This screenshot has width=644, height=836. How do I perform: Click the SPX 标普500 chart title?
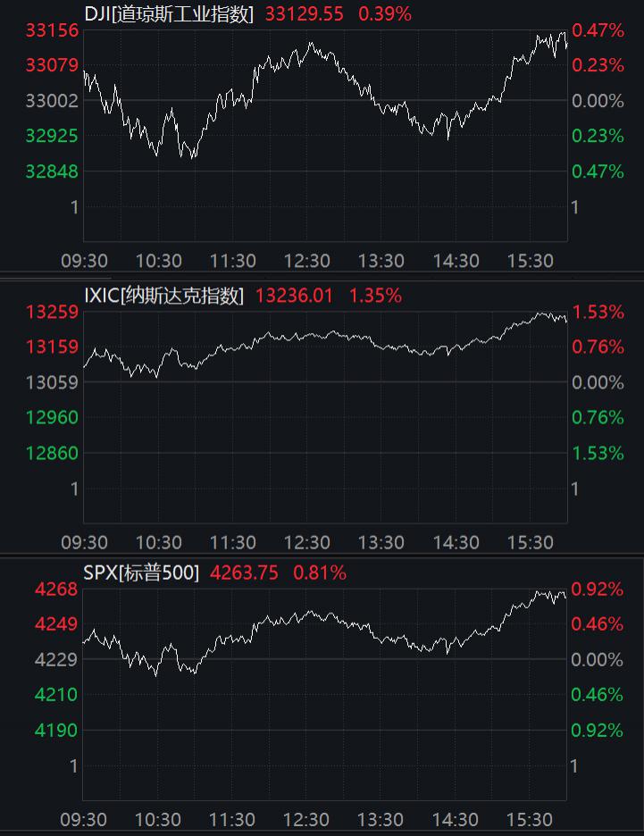(x=141, y=573)
